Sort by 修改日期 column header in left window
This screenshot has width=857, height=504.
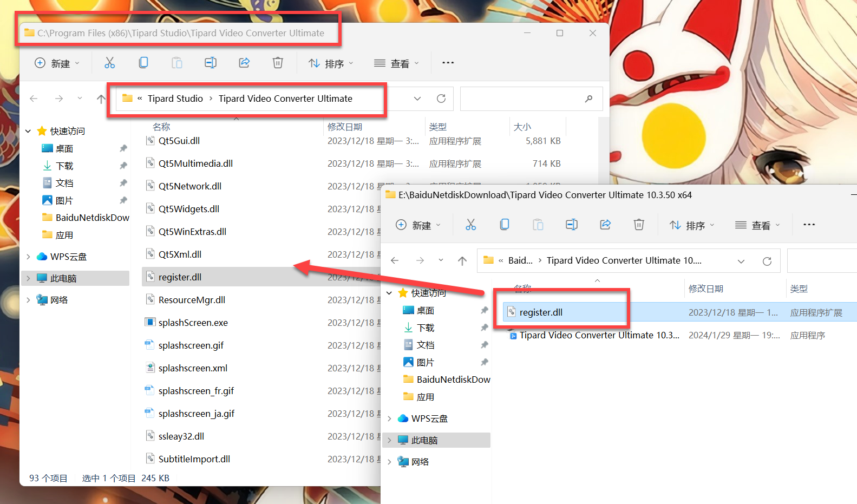(x=345, y=127)
